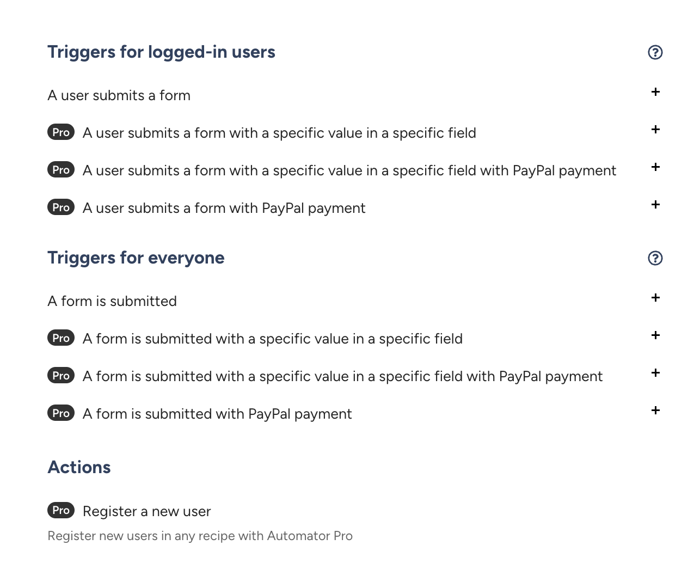This screenshot has height=588, width=700.
Task: Click the 'Actions' section heading
Action: pyautogui.click(x=79, y=467)
